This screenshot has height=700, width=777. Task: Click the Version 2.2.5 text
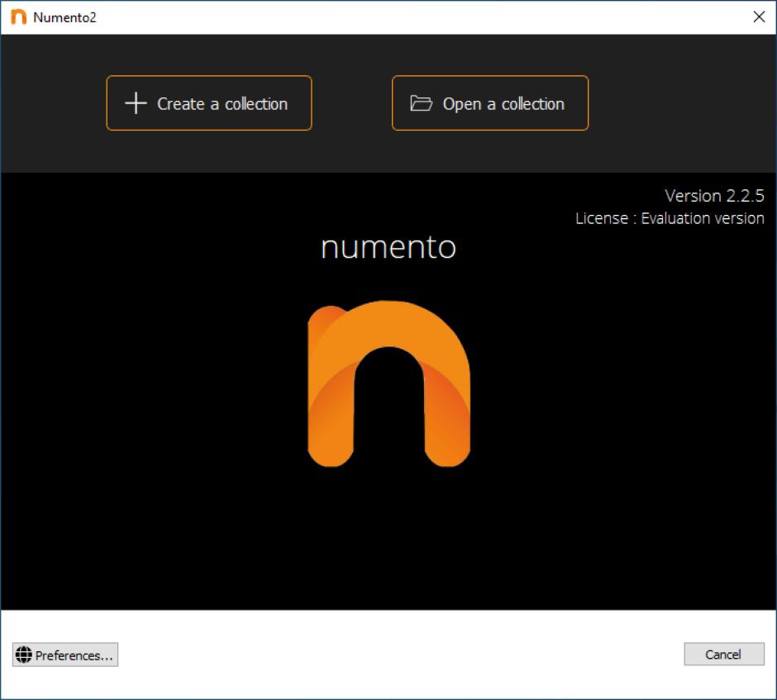714,196
